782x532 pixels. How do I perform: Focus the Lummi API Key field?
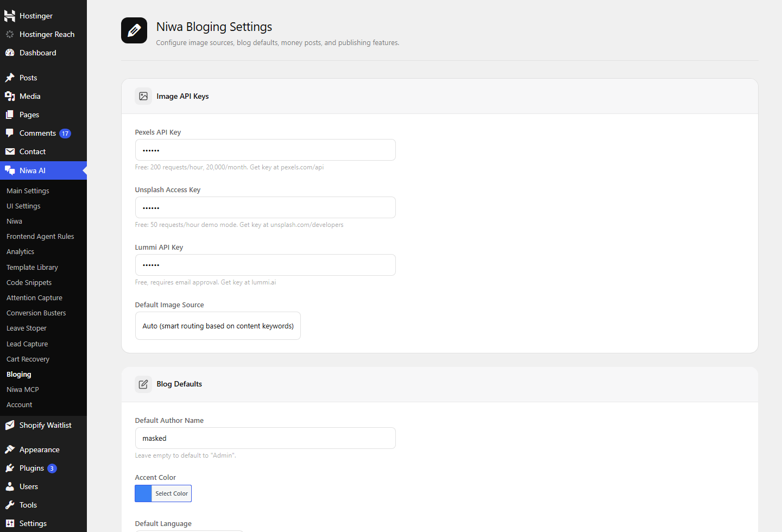coord(265,265)
